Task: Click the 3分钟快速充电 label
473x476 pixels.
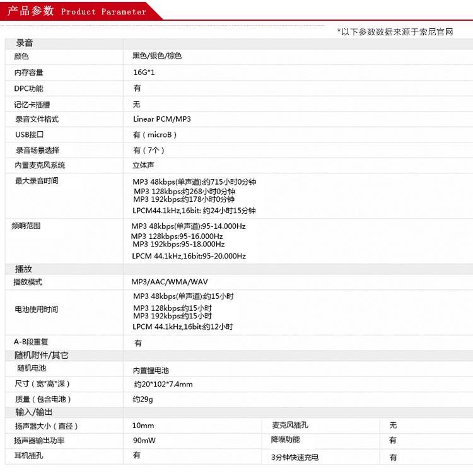Action: (x=295, y=458)
